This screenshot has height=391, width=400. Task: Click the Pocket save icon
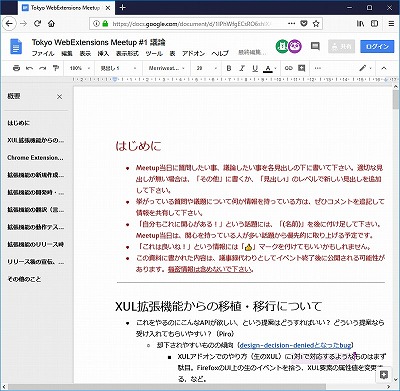pyautogui.click(x=304, y=23)
